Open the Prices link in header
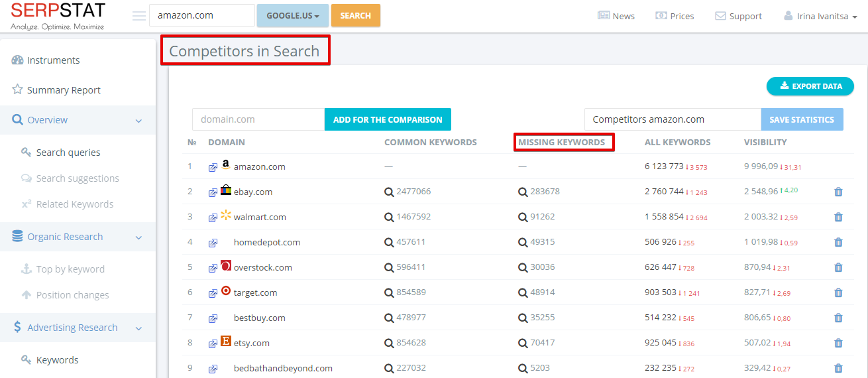Screen dimensions: 868x378 point(675,16)
